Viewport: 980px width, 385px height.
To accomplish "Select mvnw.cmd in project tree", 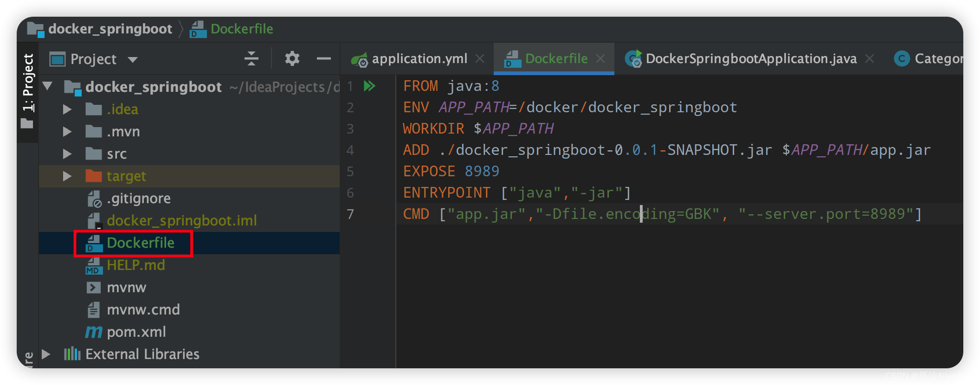I will (x=143, y=309).
